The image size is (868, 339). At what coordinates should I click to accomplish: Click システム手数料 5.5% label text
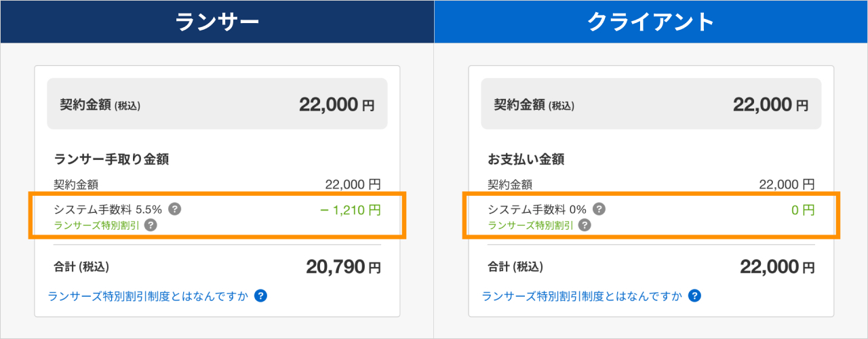coord(108,209)
